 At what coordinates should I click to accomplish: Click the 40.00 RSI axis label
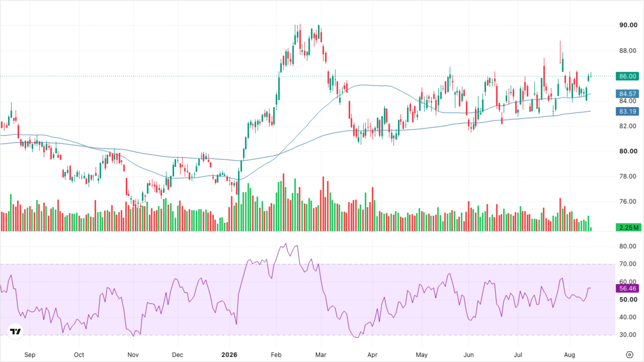coord(627,317)
